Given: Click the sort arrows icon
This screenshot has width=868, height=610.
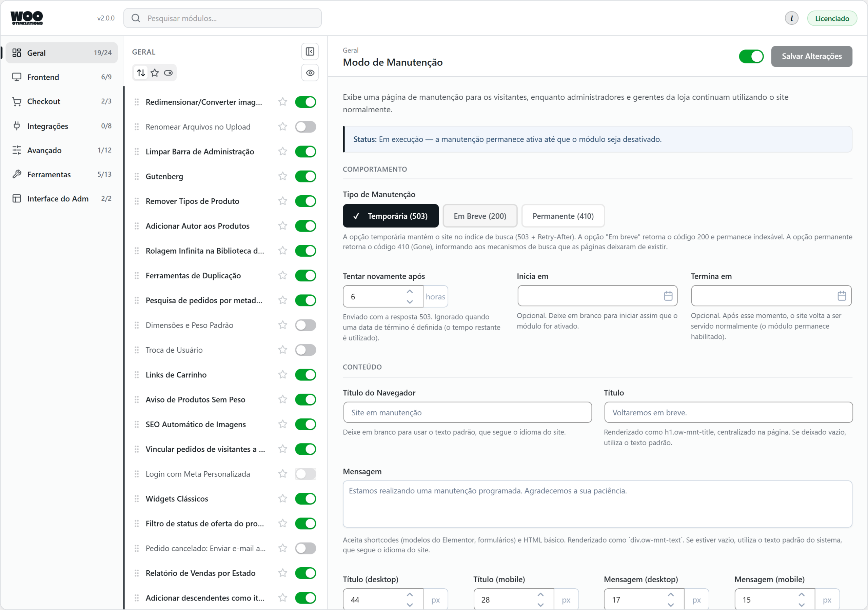Looking at the screenshot, I should (141, 73).
